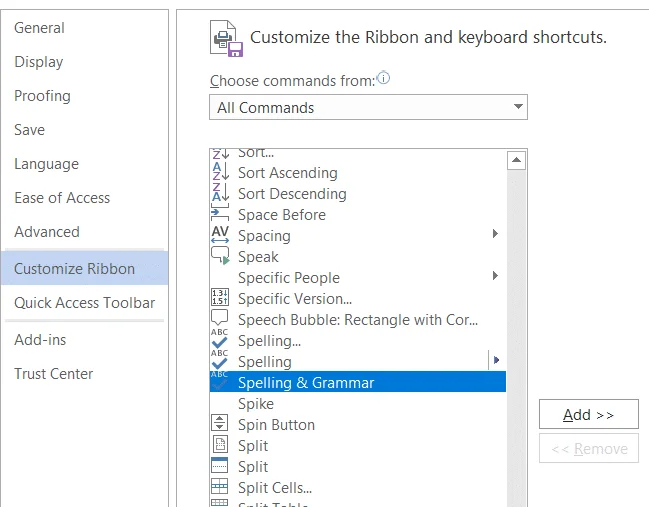
Task: Click the AV character Spacing icon
Action: (x=220, y=235)
